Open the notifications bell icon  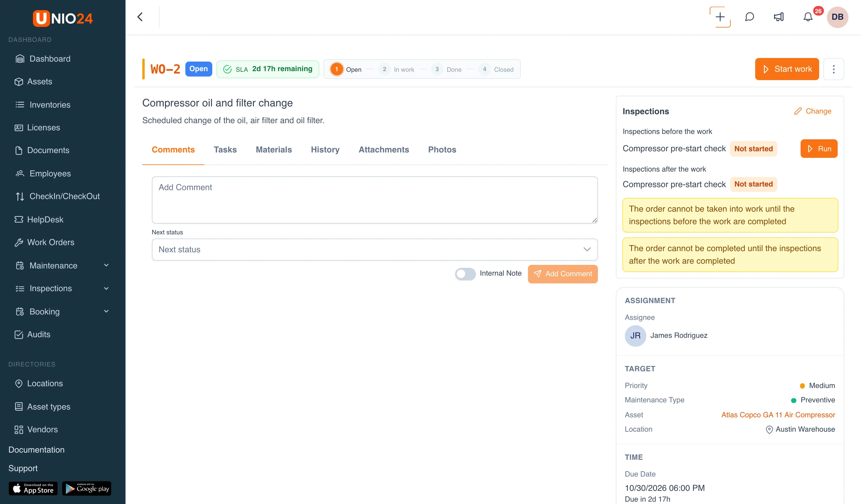pos(808,17)
